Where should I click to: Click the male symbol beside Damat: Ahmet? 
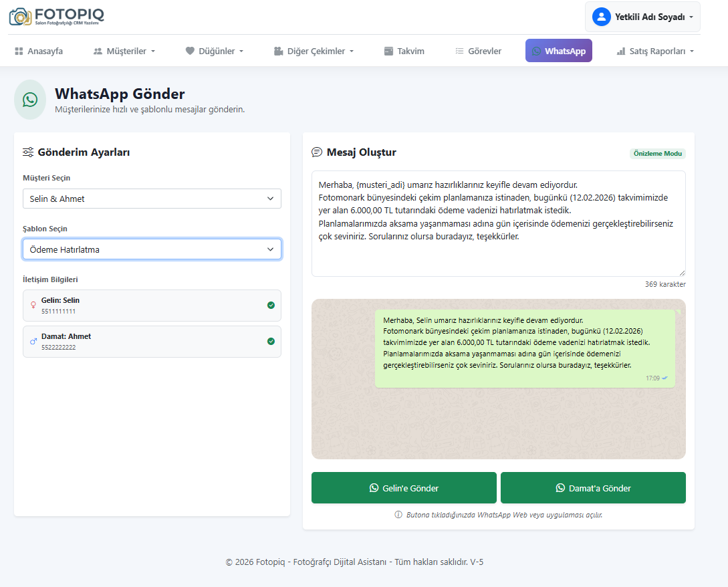33,341
